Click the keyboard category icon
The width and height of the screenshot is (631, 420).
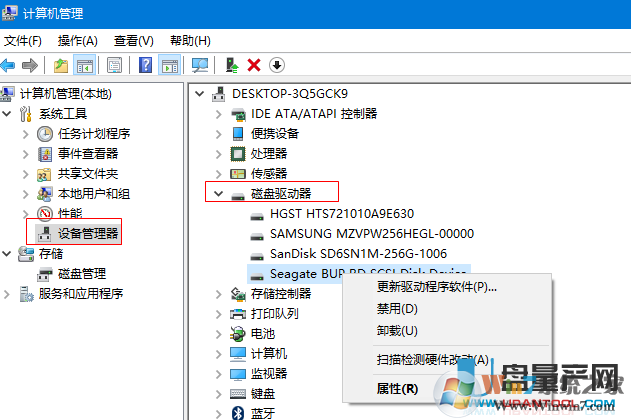pos(238,393)
